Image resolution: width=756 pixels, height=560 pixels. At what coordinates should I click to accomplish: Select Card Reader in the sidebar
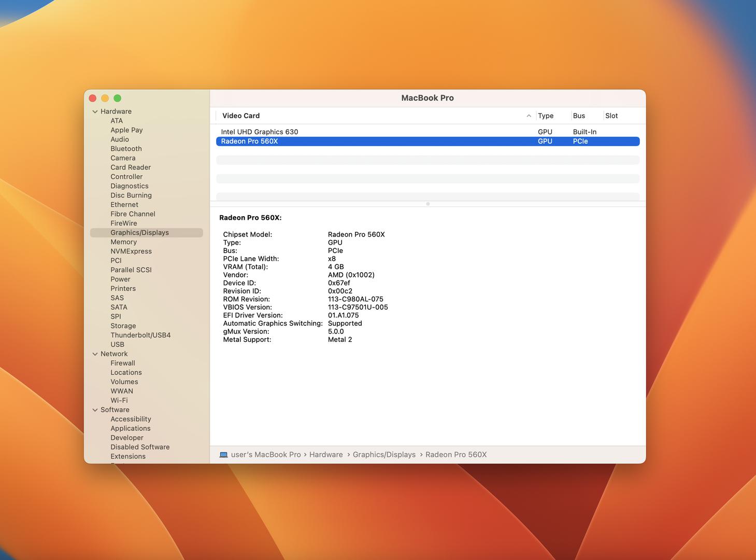coord(131,167)
